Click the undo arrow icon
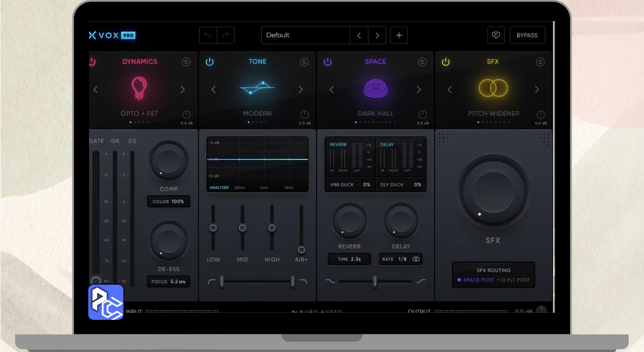This screenshot has height=352, width=644. 208,35
